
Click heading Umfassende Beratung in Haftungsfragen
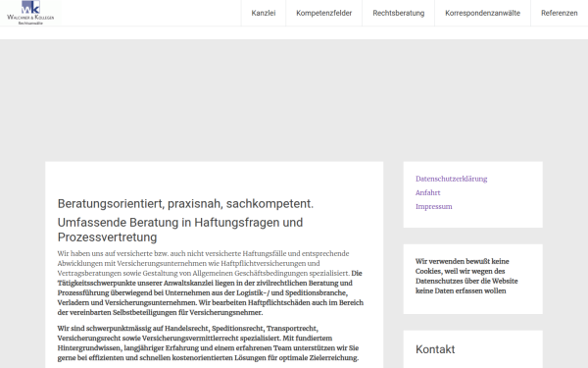[x=180, y=230]
